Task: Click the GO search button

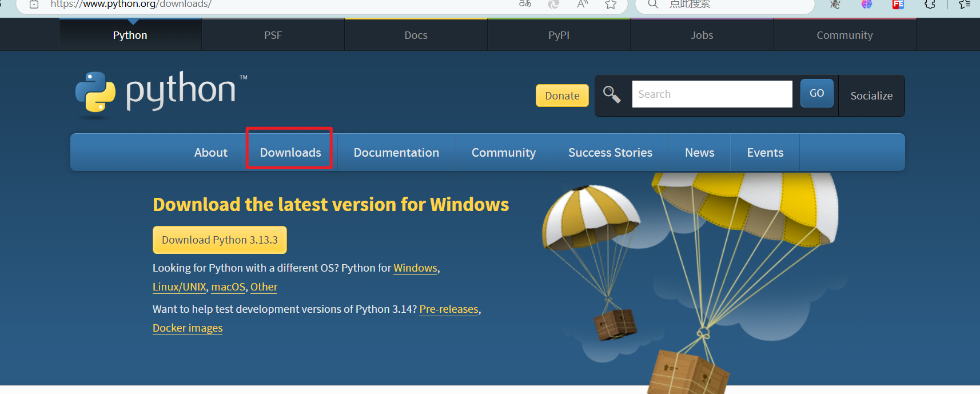Action: click(816, 93)
